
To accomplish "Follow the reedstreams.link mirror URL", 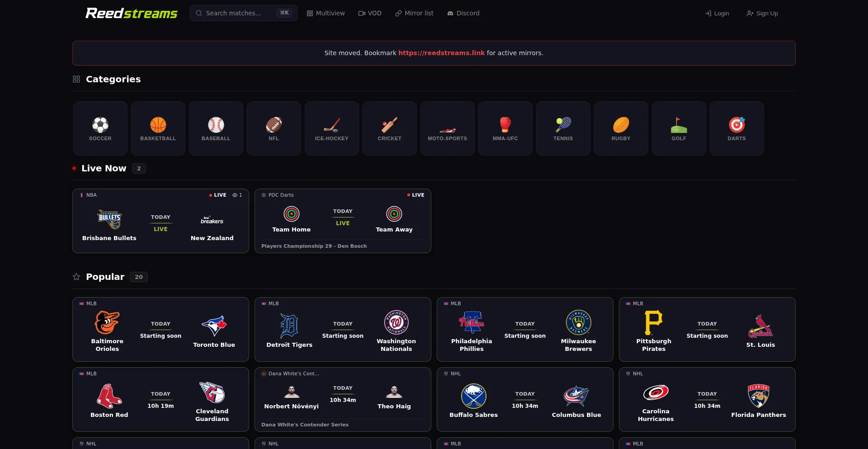I will click(441, 53).
